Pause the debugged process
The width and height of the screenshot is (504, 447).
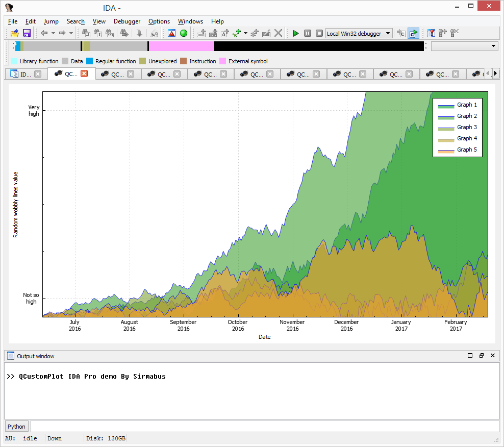308,33
